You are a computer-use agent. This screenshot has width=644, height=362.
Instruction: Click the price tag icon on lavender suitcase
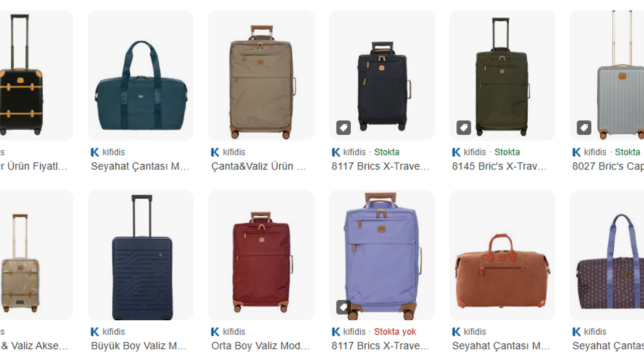344,307
